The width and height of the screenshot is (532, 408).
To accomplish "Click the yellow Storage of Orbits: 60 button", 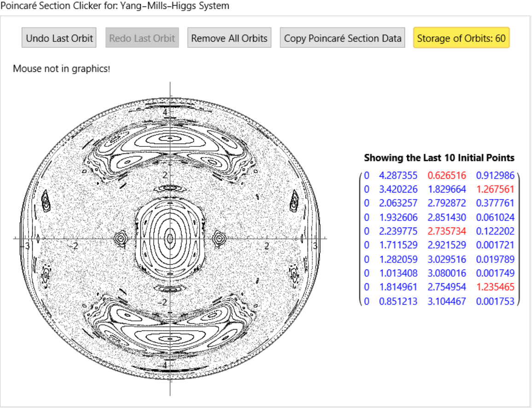I will [x=461, y=38].
